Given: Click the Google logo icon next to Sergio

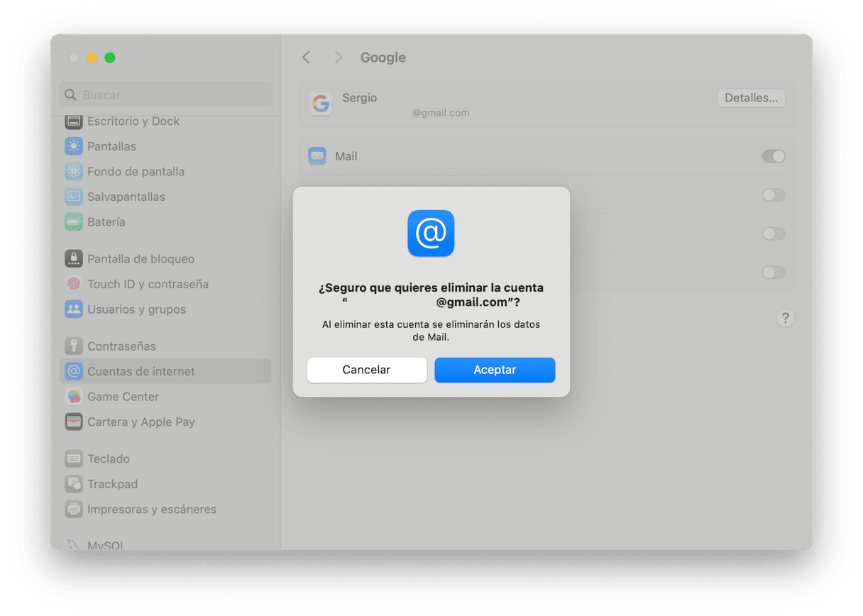Looking at the screenshot, I should 321,104.
